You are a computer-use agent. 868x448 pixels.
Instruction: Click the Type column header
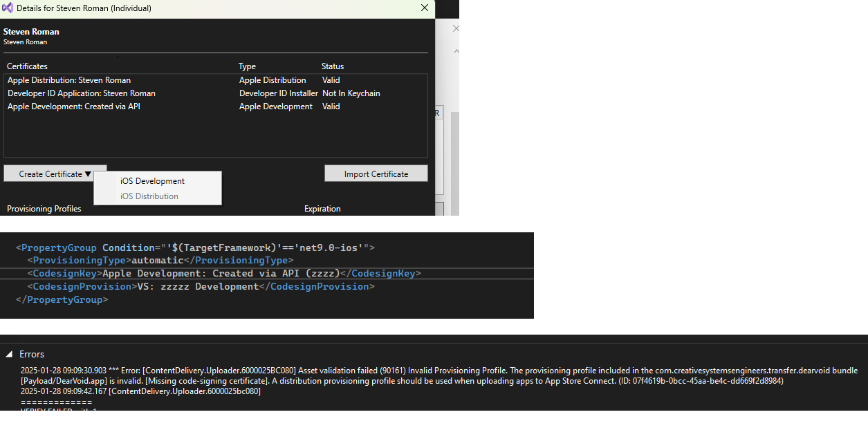pyautogui.click(x=247, y=66)
